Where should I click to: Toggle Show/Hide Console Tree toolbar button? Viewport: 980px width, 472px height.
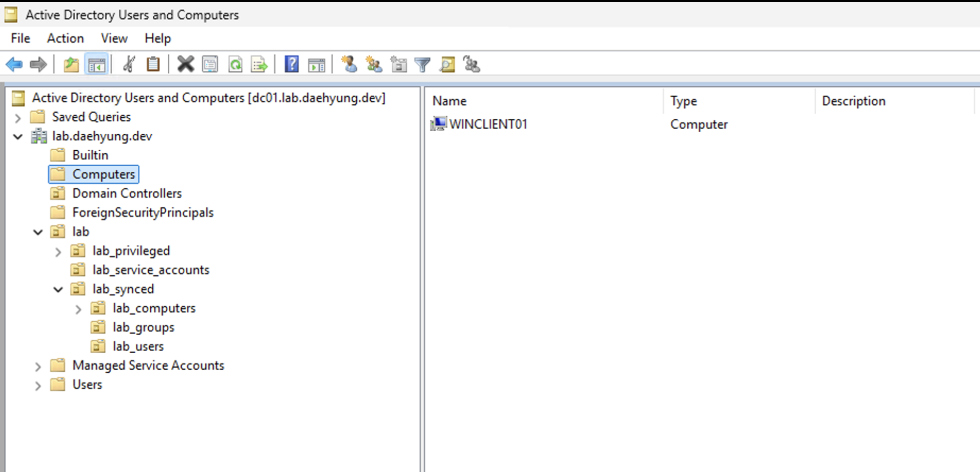pos(97,65)
